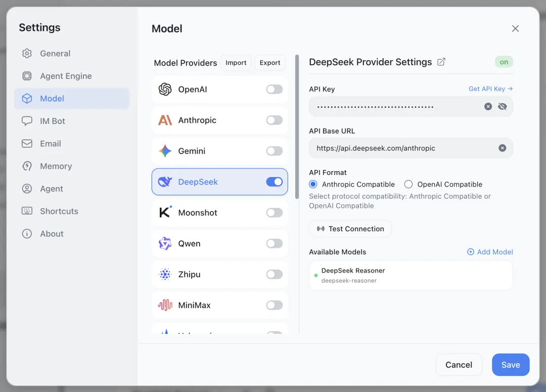Click the provider list scrollbar
The height and width of the screenshot is (392, 546).
(297, 126)
